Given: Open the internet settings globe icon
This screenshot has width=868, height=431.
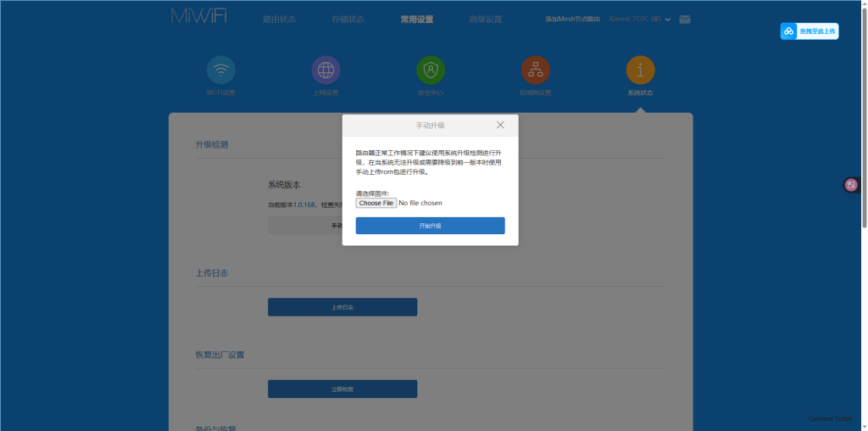Looking at the screenshot, I should coord(326,70).
